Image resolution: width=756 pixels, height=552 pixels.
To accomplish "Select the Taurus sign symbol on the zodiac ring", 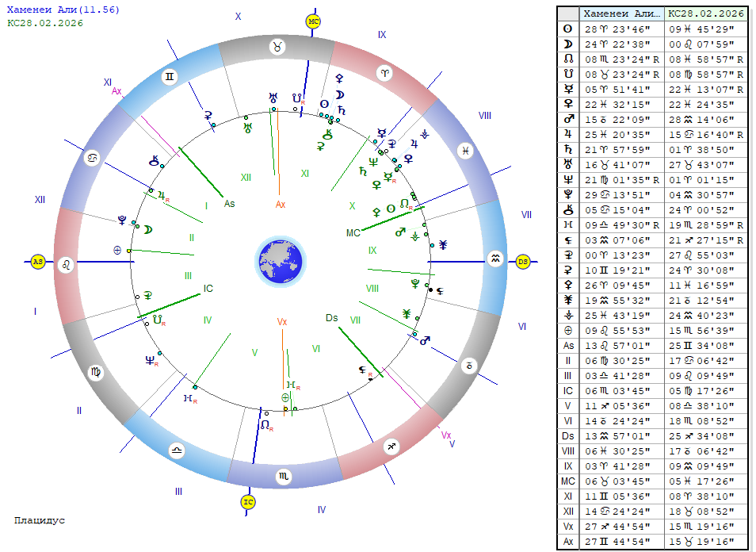I will [x=278, y=48].
